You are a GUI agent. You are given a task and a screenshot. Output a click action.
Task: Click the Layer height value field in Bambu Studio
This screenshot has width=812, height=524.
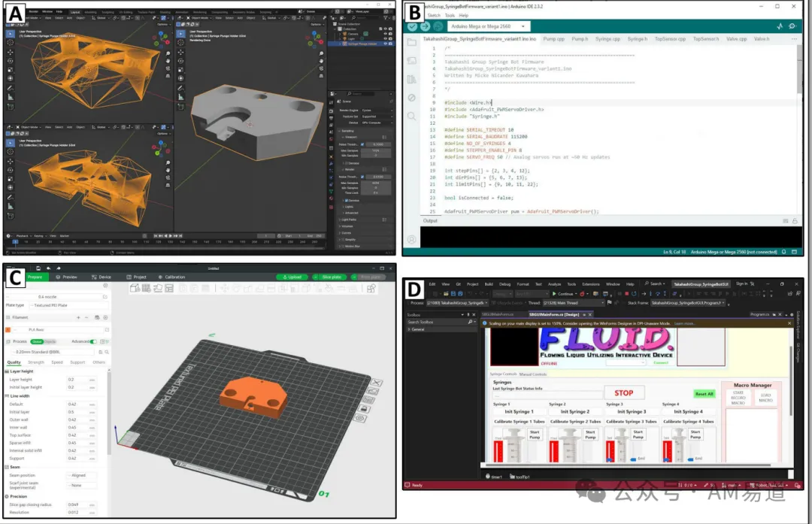81,380
